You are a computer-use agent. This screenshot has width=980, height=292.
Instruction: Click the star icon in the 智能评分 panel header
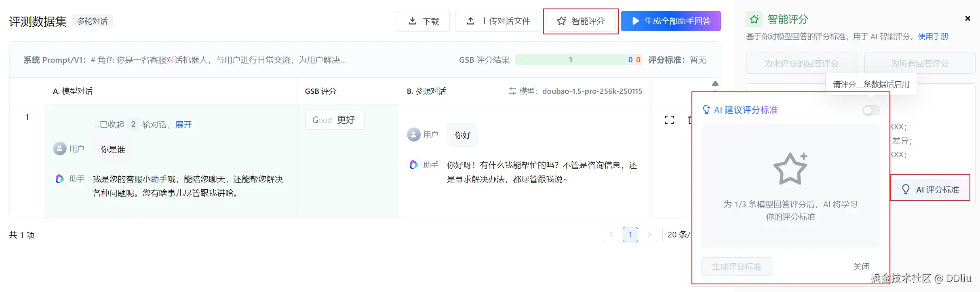754,19
